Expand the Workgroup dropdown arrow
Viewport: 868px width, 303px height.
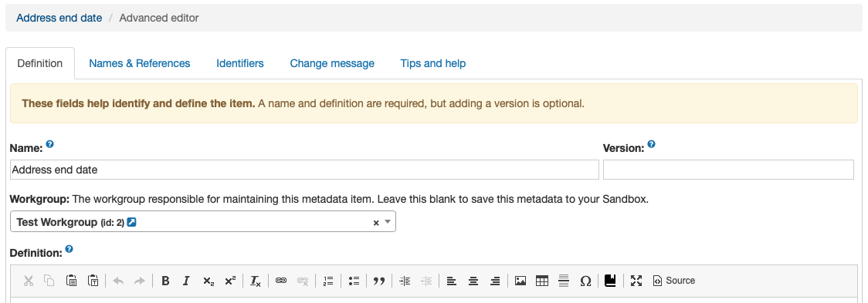[x=388, y=222]
